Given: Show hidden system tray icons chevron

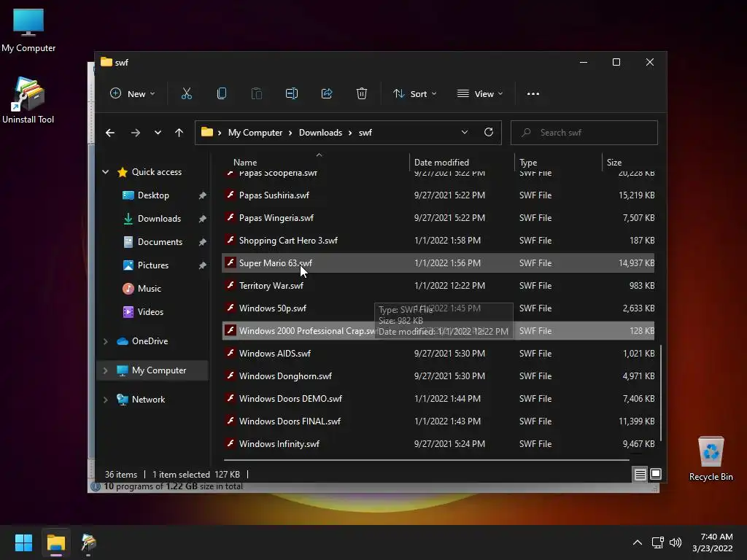Looking at the screenshot, I should tap(638, 542).
